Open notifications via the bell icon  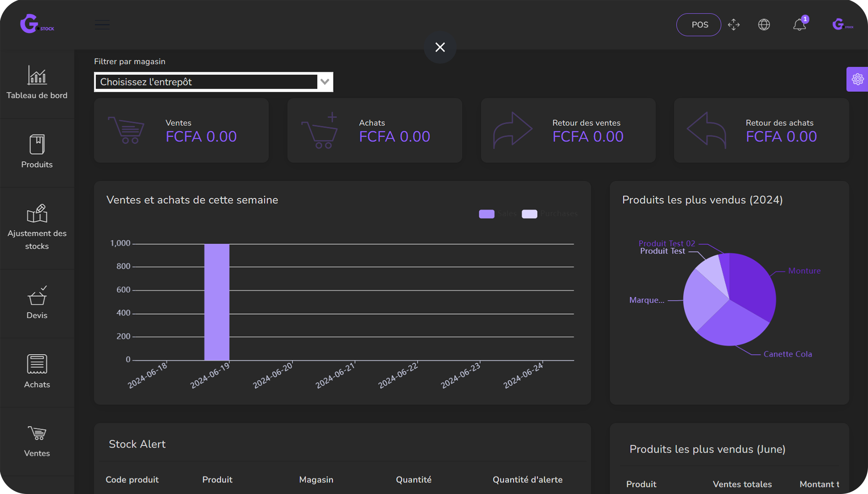(x=800, y=25)
